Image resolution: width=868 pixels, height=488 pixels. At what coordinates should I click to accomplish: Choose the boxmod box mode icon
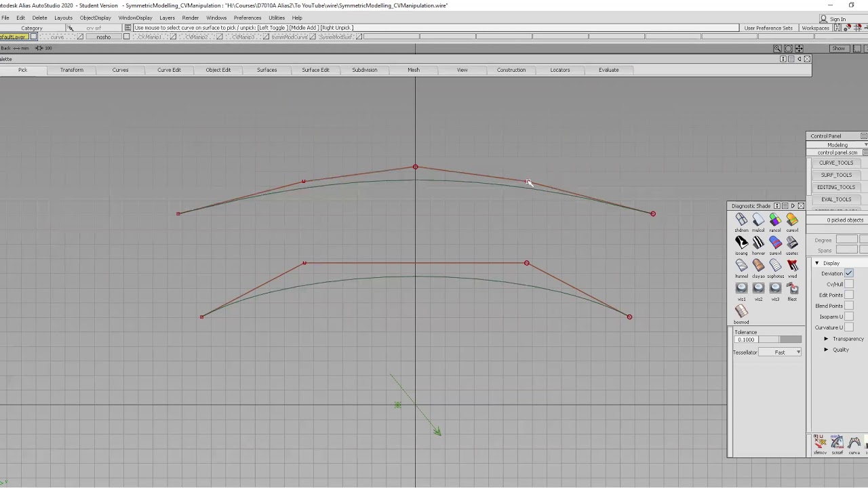(x=741, y=312)
